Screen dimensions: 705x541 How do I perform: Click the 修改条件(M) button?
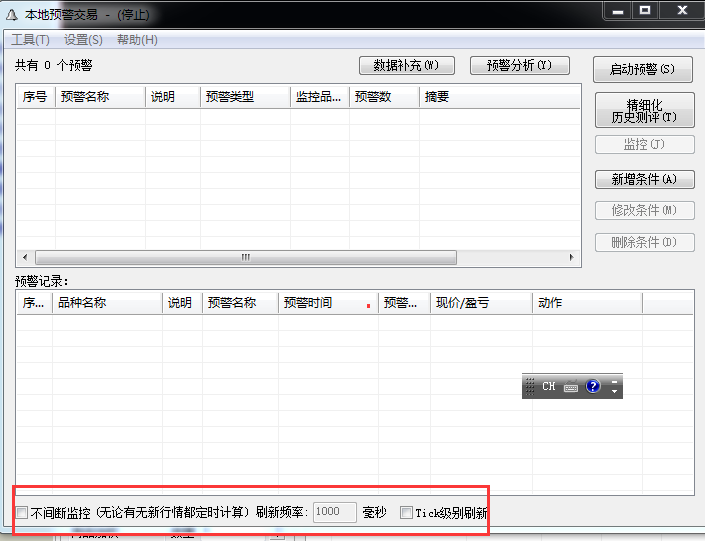pyautogui.click(x=644, y=210)
